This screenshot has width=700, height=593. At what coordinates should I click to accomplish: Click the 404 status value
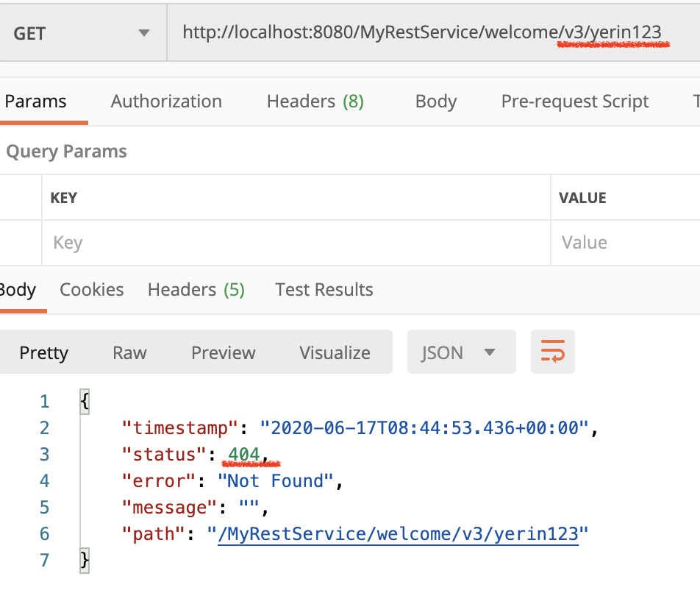[244, 455]
